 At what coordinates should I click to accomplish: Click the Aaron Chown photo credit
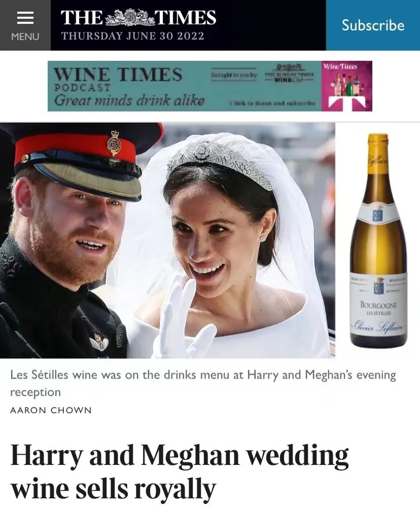click(x=51, y=410)
